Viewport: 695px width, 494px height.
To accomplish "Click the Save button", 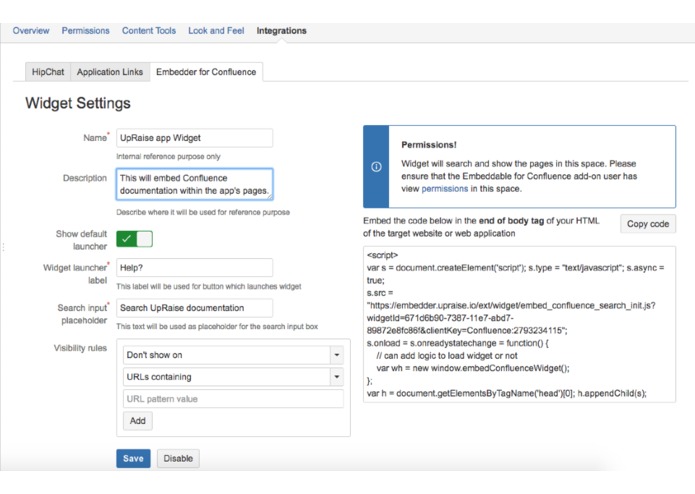I will 133,459.
